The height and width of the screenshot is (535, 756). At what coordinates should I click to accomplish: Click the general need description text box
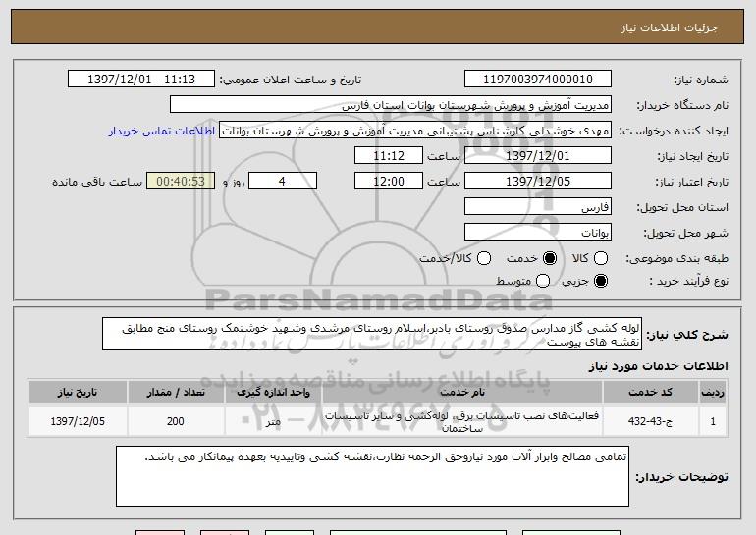[x=372, y=334]
